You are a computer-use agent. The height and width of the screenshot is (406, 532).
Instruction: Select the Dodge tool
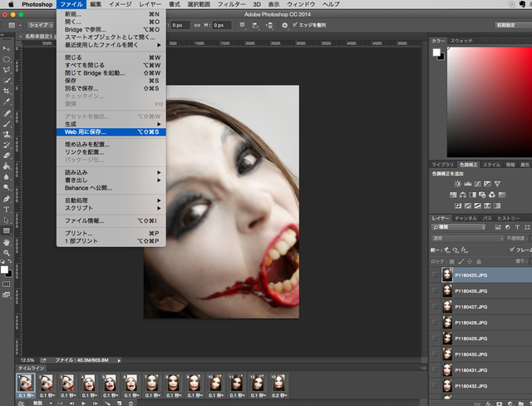(7, 187)
